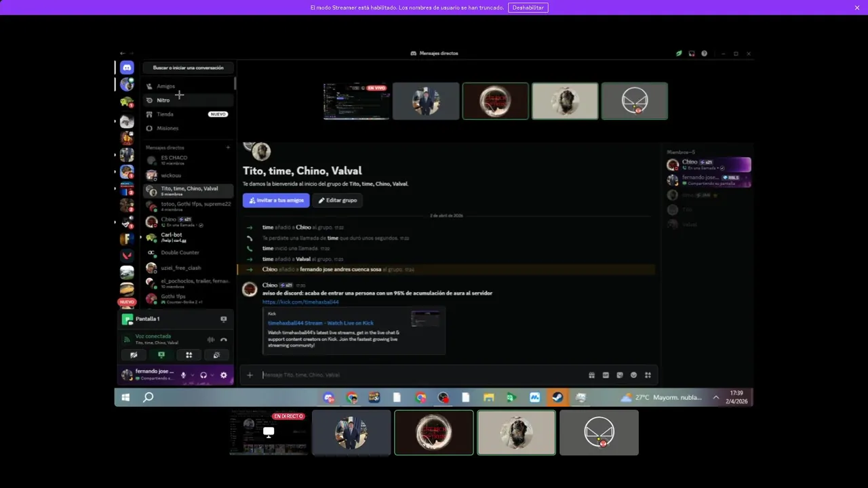868x488 pixels.
Task: Focus the Buscar o iniciar una conversación field
Action: coord(188,68)
